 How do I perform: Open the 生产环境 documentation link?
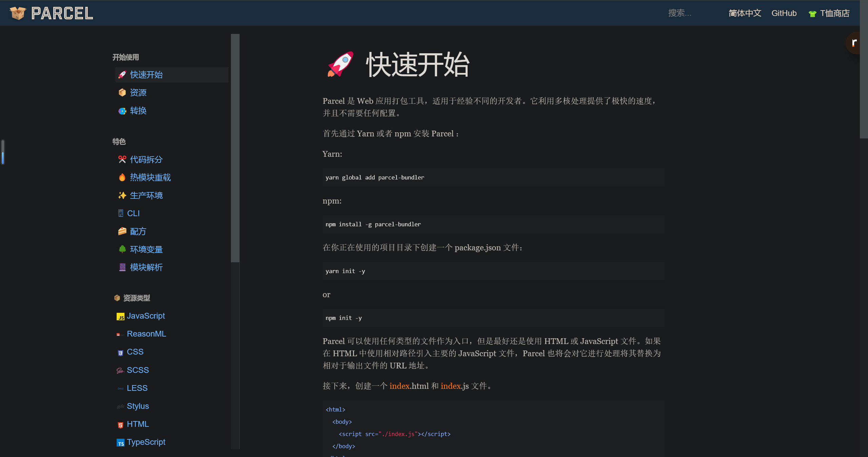[146, 195]
